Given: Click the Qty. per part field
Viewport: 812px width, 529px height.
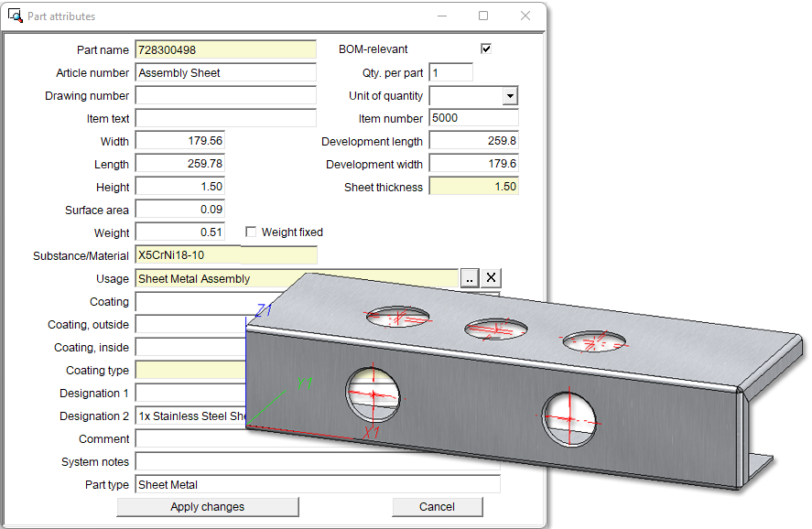Looking at the screenshot, I should [451, 72].
